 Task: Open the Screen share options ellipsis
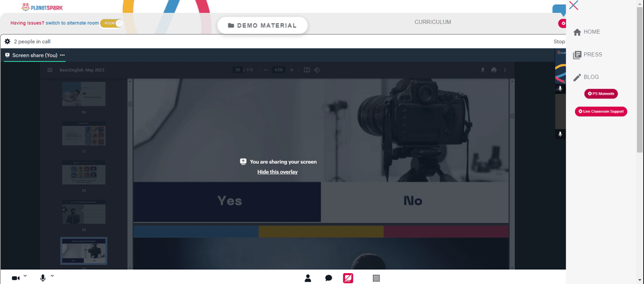coord(62,55)
